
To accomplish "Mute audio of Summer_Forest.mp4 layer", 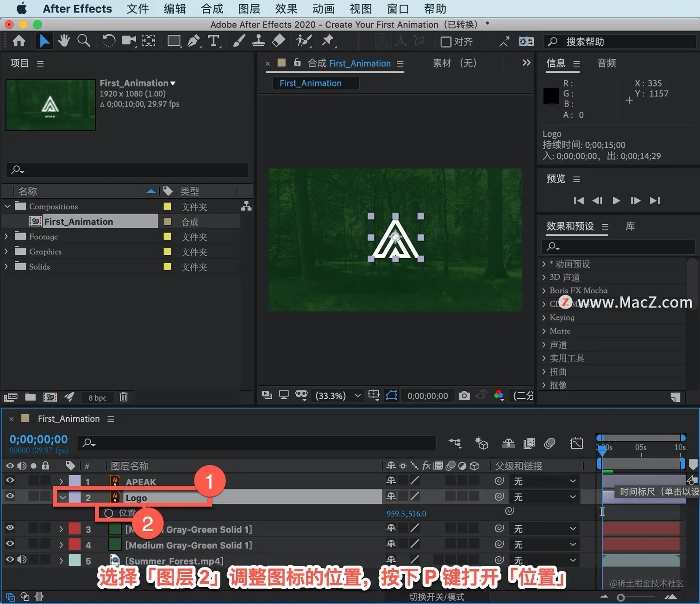I will [x=22, y=559].
